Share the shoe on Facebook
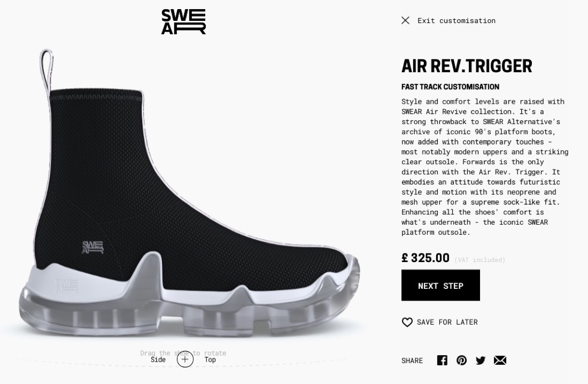 click(x=442, y=360)
